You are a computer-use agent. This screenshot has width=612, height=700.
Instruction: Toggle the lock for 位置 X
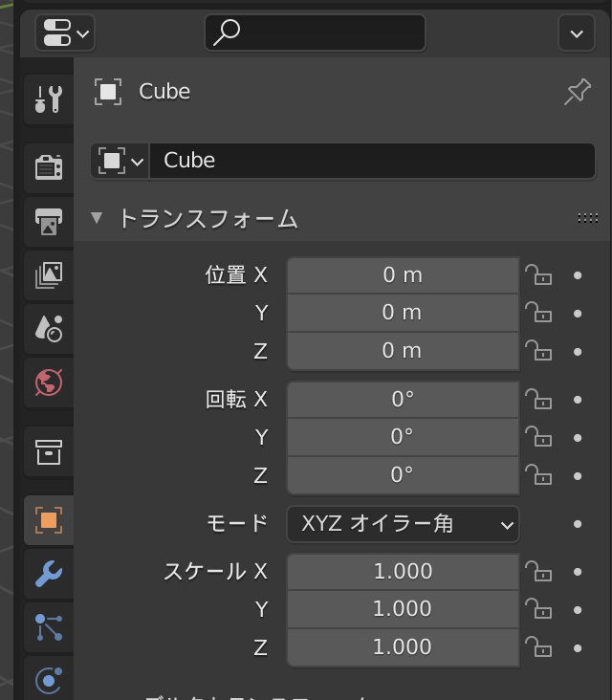(x=538, y=275)
